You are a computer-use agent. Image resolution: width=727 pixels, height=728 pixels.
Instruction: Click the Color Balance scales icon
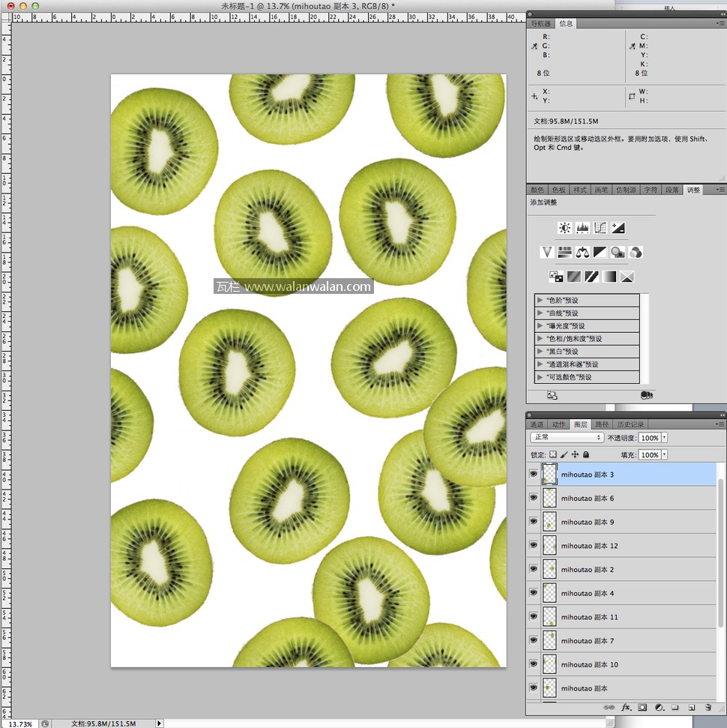582,253
